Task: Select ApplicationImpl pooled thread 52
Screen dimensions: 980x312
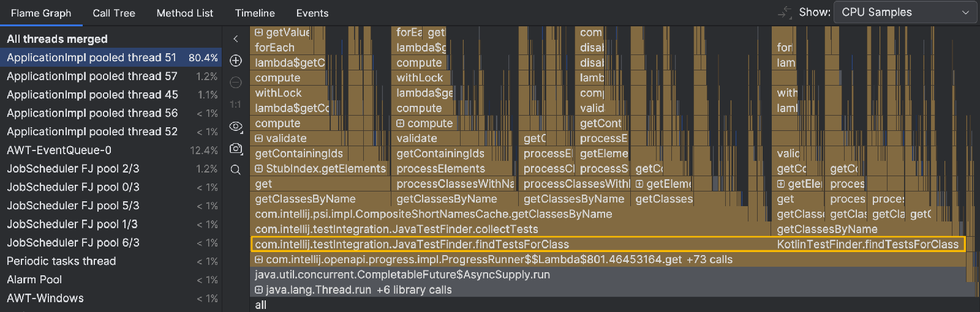Action: (x=111, y=132)
